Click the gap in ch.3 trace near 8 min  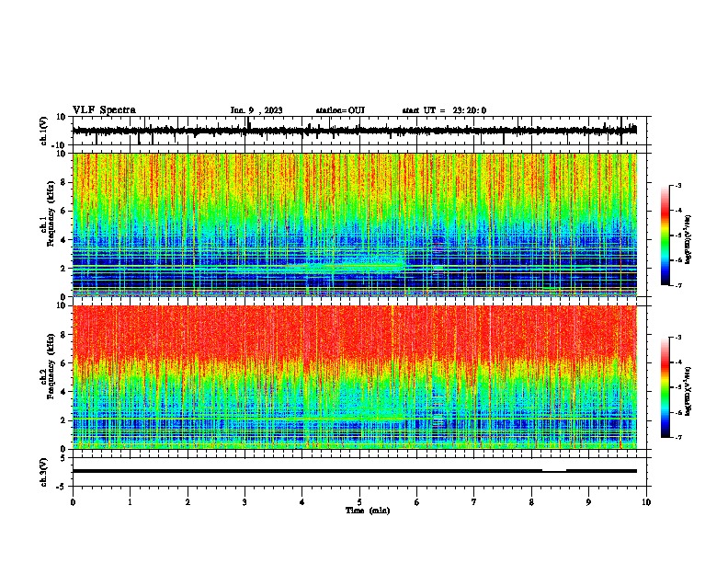coord(554,470)
